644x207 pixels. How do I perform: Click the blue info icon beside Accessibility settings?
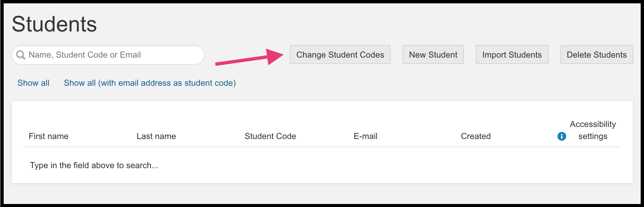[562, 136]
